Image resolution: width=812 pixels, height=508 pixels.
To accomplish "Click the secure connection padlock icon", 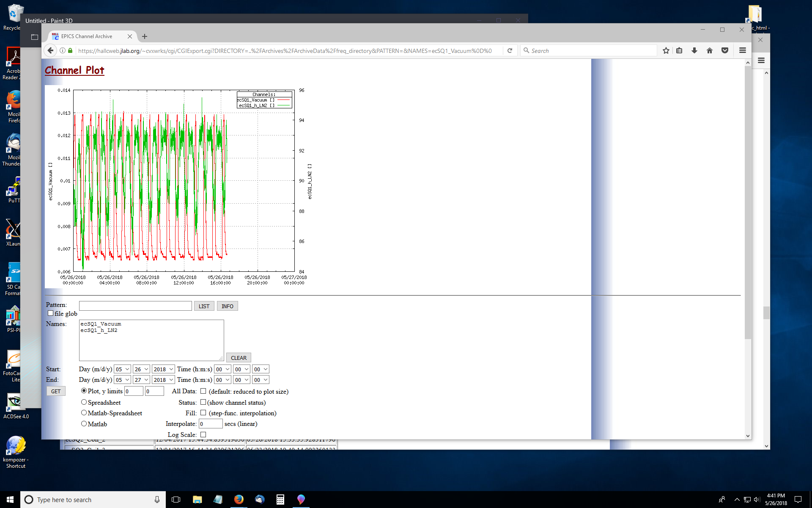I will point(70,51).
